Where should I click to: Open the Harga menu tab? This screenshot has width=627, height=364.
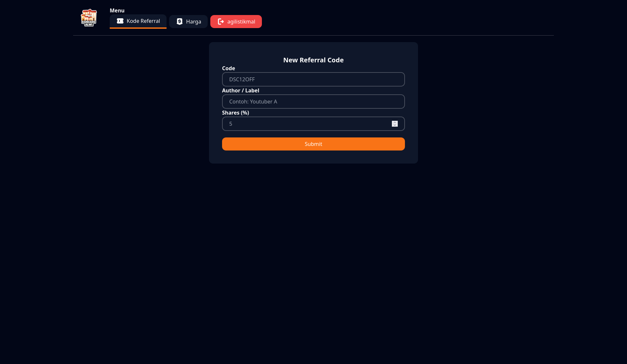pyautogui.click(x=188, y=22)
